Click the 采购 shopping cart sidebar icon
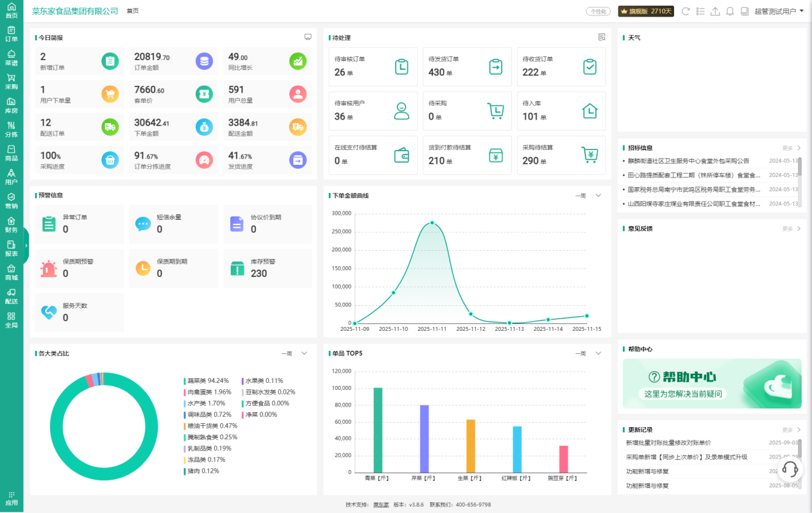Viewport: 812px width, 513px height. pyautogui.click(x=12, y=81)
